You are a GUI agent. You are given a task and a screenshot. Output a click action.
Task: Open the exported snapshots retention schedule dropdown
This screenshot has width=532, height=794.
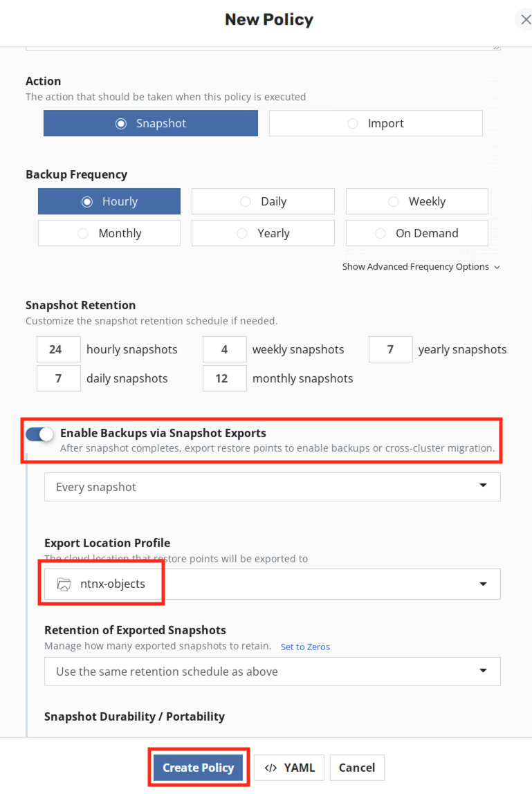(x=272, y=671)
